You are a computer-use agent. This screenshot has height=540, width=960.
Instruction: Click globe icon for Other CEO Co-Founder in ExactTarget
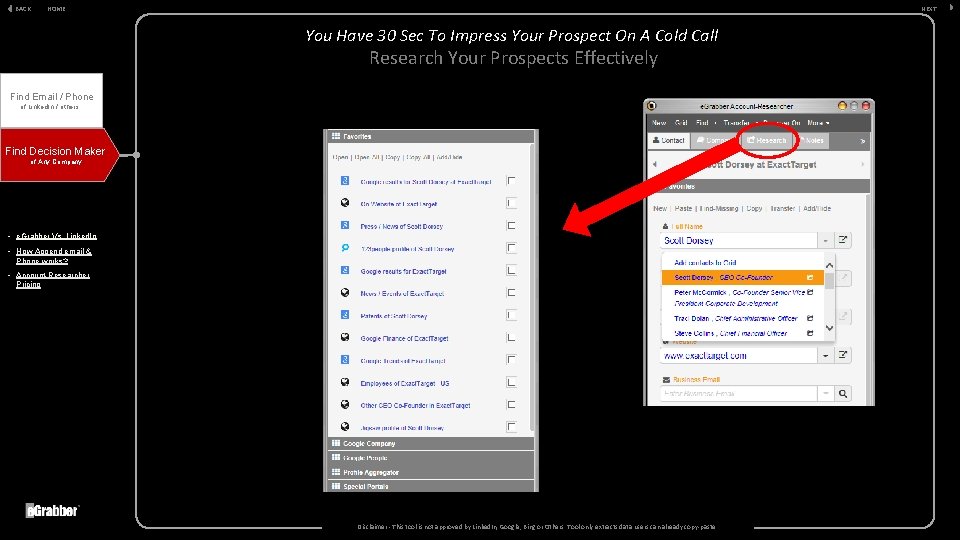click(x=345, y=405)
